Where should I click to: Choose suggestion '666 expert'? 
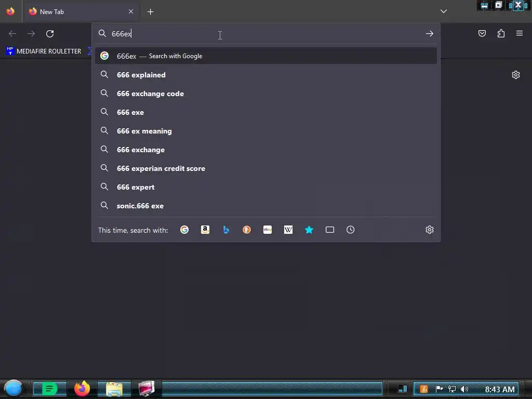click(266, 187)
